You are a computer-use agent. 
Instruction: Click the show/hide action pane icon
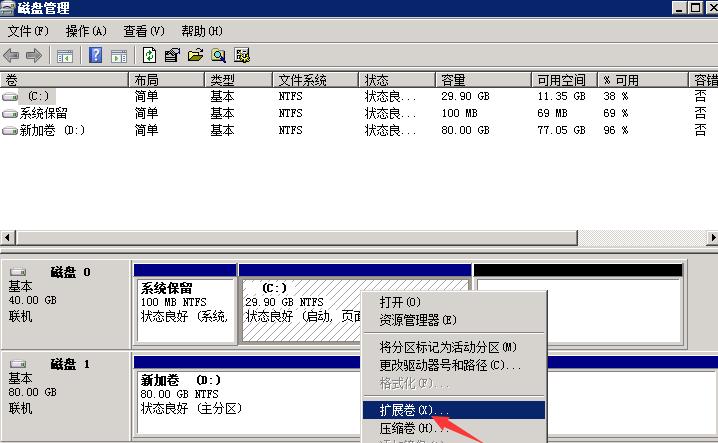pos(119,56)
